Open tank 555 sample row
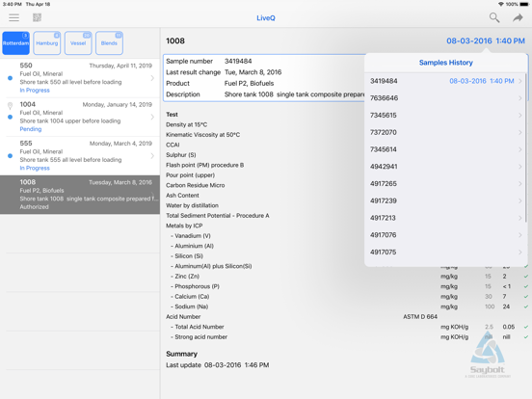Screen dimensions: 532x399 click(80, 156)
